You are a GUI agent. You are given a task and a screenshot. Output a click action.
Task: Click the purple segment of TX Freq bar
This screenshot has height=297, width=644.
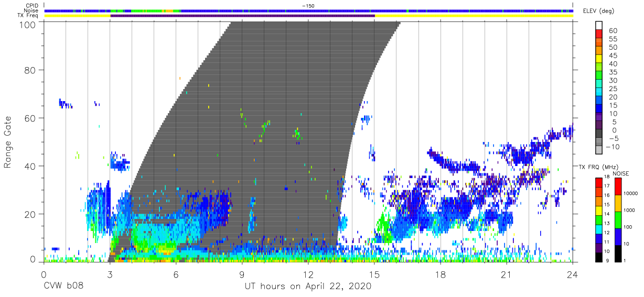pos(242,16)
